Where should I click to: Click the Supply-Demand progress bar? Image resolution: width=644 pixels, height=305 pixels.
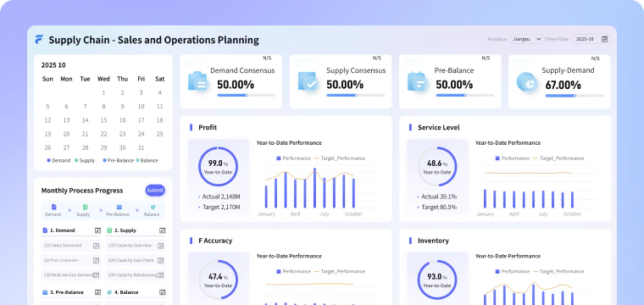575,95
